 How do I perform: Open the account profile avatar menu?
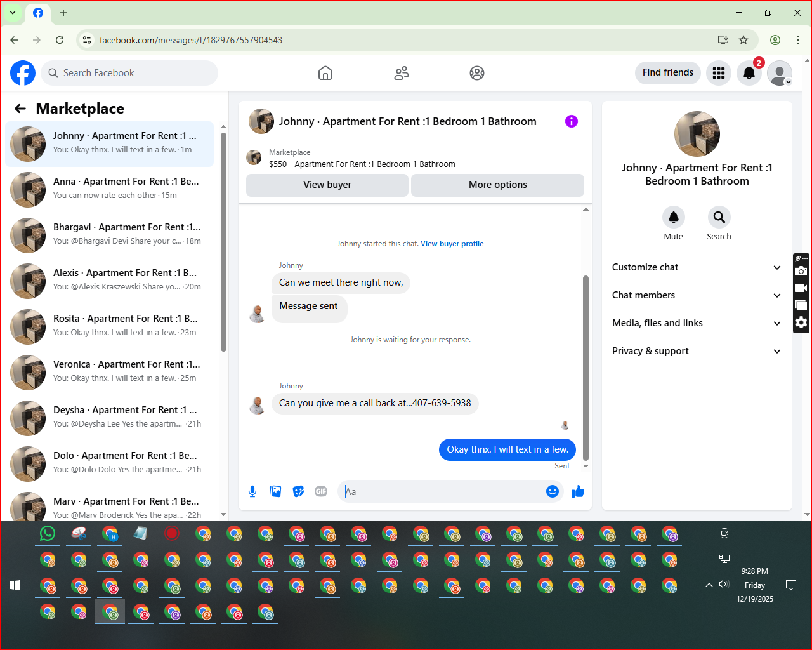pyautogui.click(x=780, y=73)
